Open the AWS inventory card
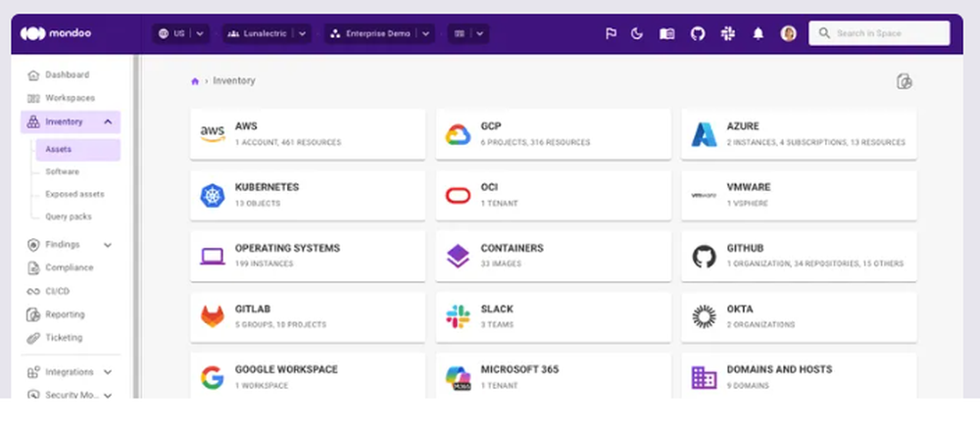 tap(308, 134)
